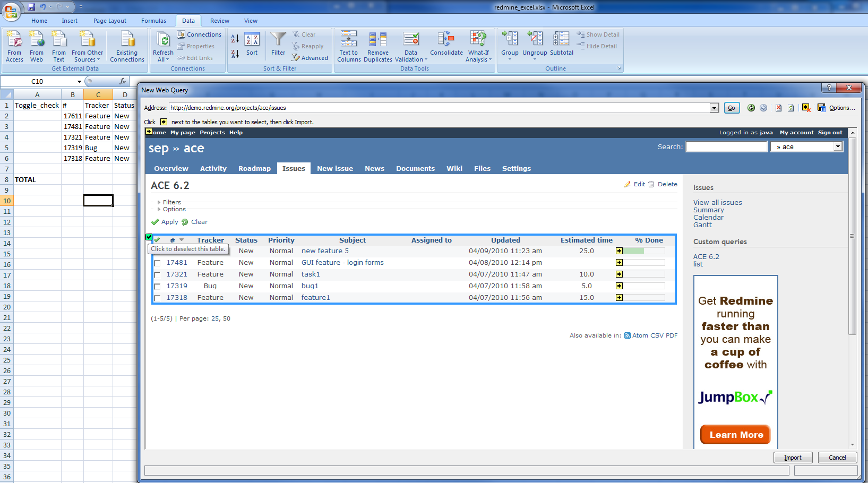Screen dimensions: 868x483
Task: Toggle all issues via green check header
Action: pos(158,240)
